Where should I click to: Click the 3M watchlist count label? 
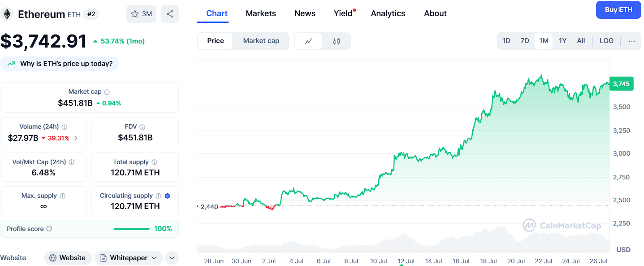pos(147,14)
